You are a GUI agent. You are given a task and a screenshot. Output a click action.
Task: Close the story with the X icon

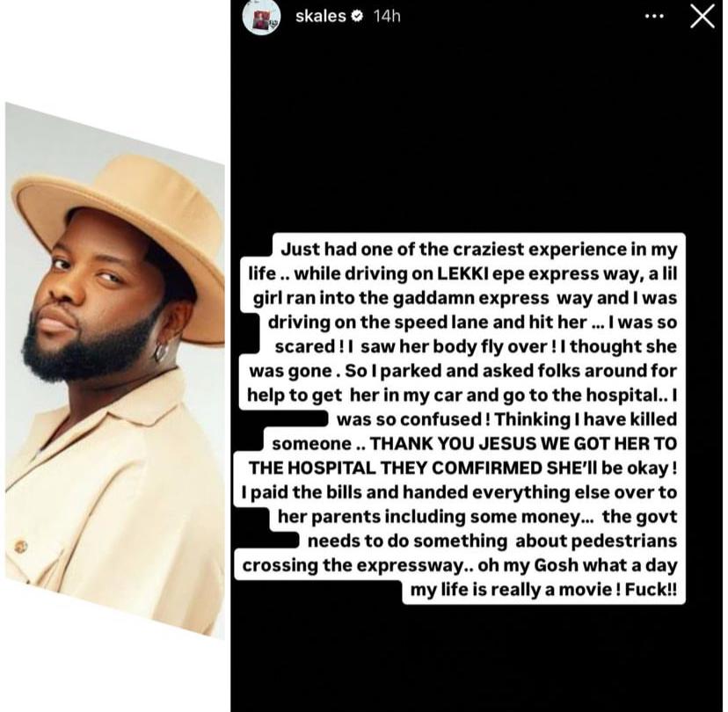click(702, 17)
